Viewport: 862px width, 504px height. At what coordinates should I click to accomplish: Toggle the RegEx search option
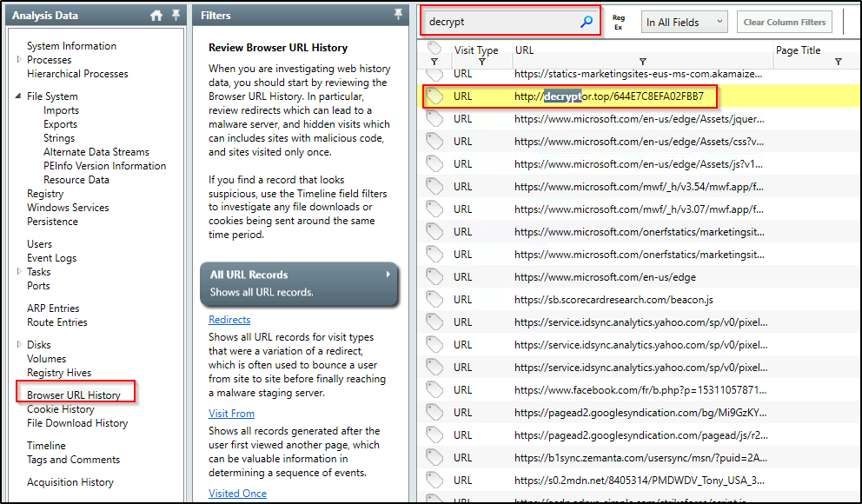tap(619, 23)
